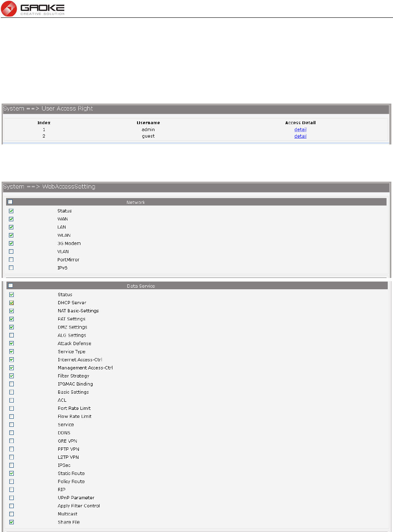Screen dimensions: 393x532
Task: Select the 'guest' username cell
Action: coord(148,136)
